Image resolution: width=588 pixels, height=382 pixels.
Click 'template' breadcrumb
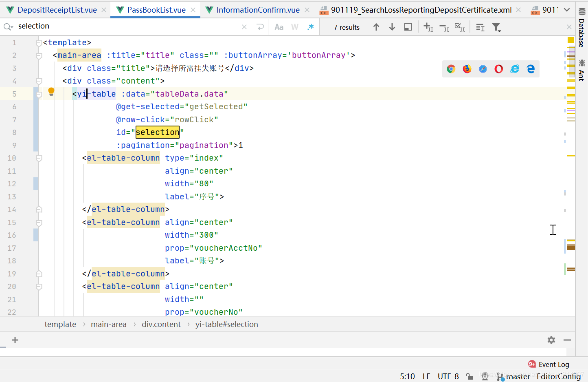pos(60,324)
